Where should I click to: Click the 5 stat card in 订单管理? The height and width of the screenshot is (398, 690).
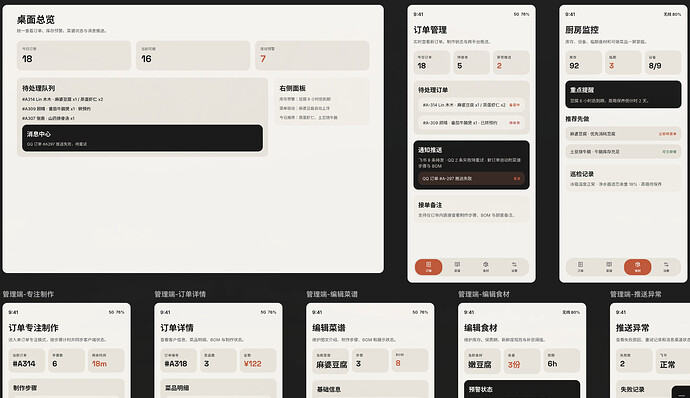471,63
